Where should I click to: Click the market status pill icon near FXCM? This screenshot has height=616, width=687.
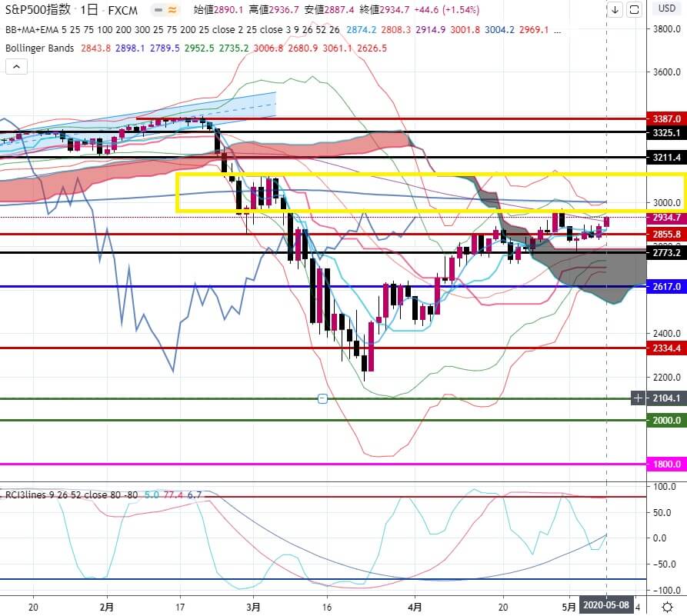(x=165, y=10)
